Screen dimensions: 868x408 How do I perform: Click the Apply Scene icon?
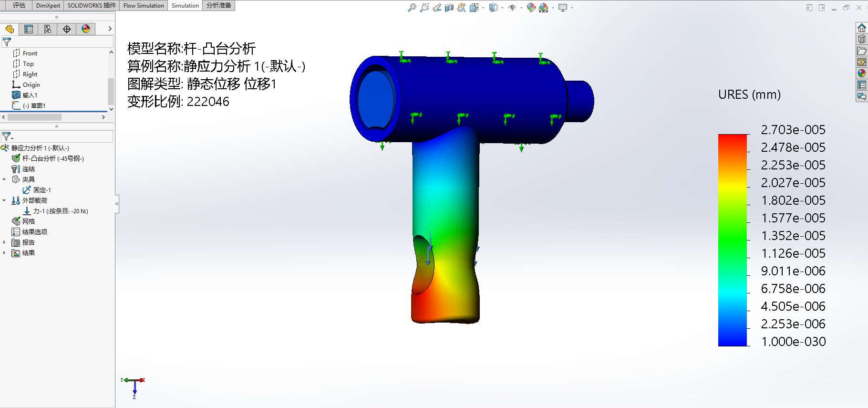544,8
